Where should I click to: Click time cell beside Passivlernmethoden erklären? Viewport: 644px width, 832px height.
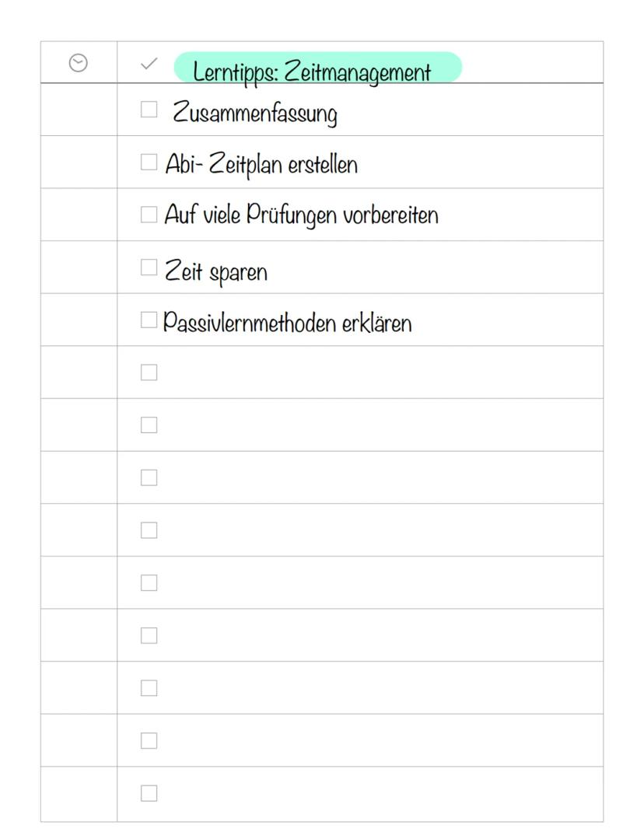point(79,320)
